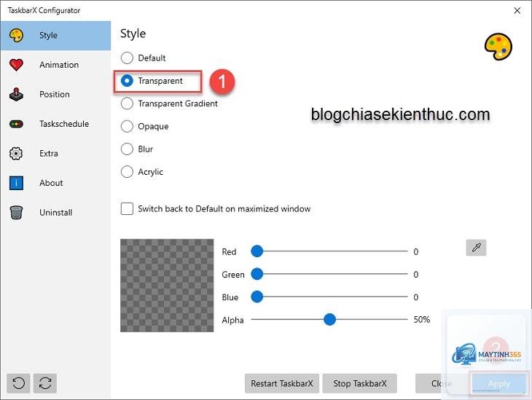Enable Switch back to Default on maximized window
532x400 pixels.
tap(127, 208)
